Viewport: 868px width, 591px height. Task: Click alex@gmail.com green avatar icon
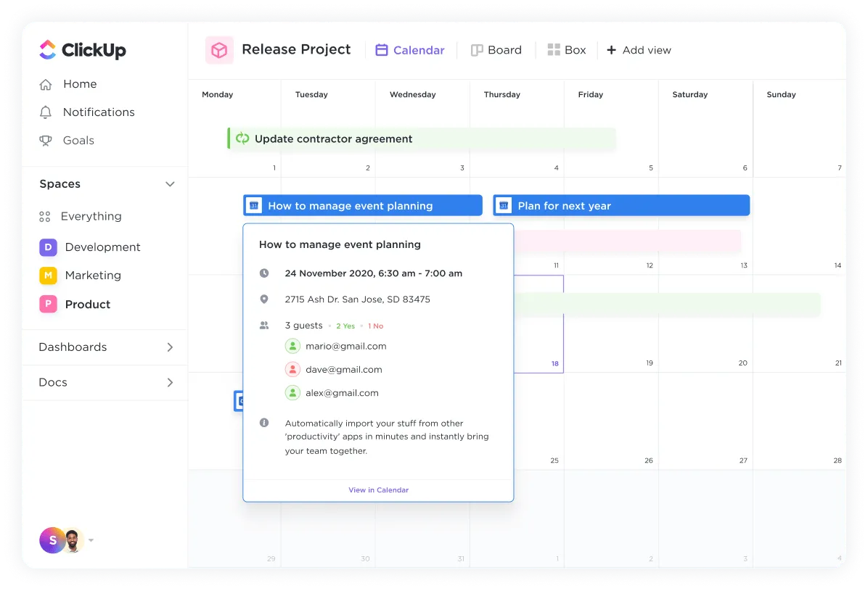click(292, 393)
